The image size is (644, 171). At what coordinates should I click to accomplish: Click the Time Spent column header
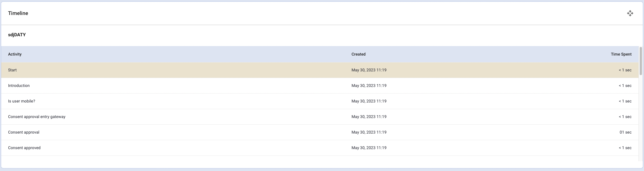pyautogui.click(x=621, y=54)
